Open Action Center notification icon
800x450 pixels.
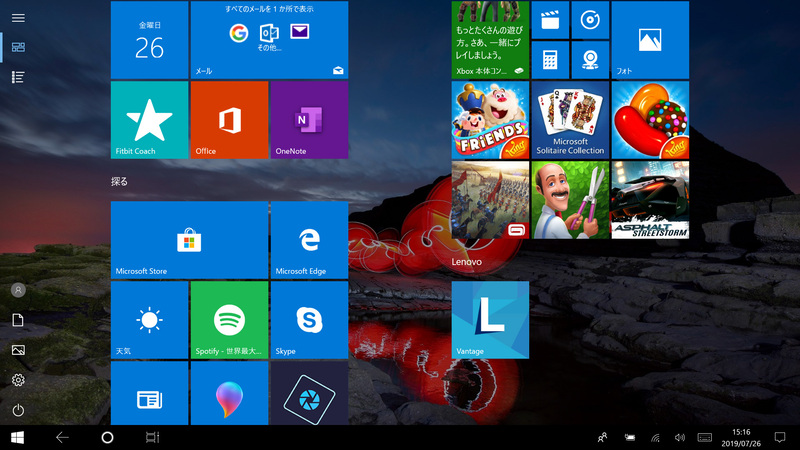click(780, 437)
